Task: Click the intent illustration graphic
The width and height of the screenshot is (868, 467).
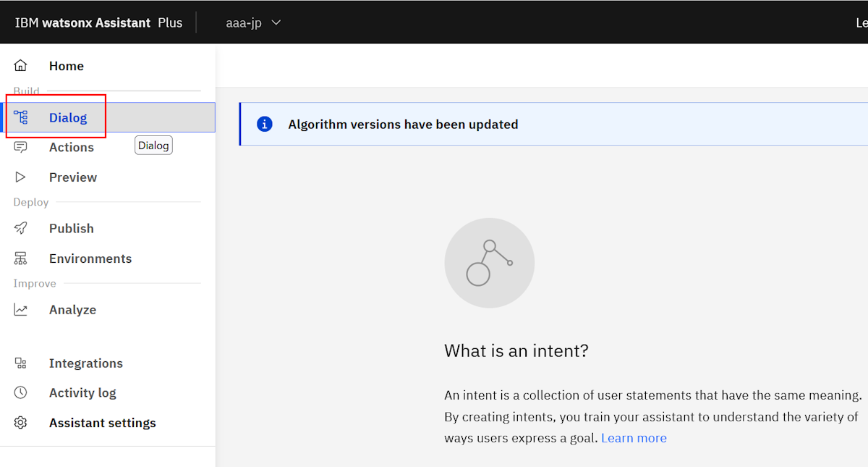Action: [489, 263]
